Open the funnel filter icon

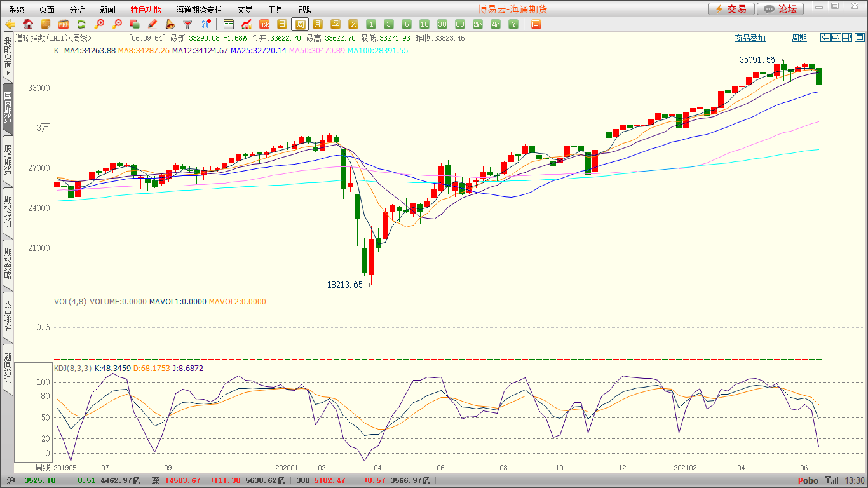187,24
